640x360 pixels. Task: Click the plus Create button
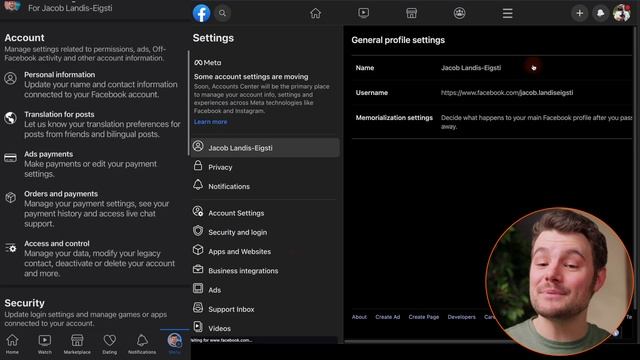tap(579, 13)
